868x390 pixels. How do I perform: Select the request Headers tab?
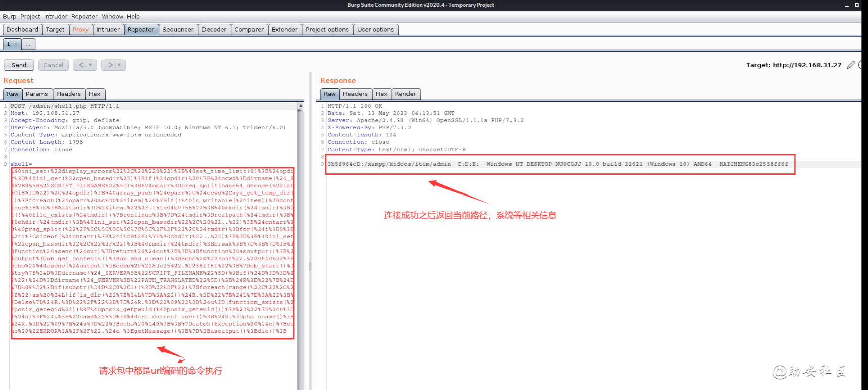coord(69,94)
